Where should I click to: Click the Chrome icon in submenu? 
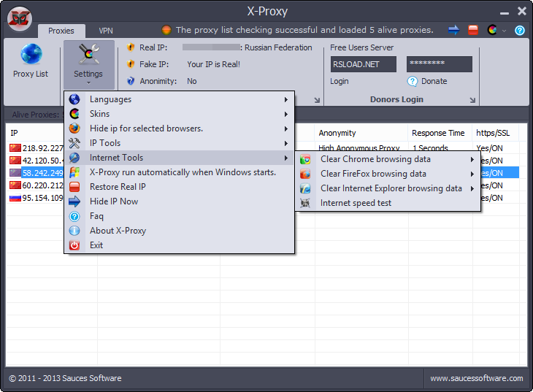click(x=305, y=159)
